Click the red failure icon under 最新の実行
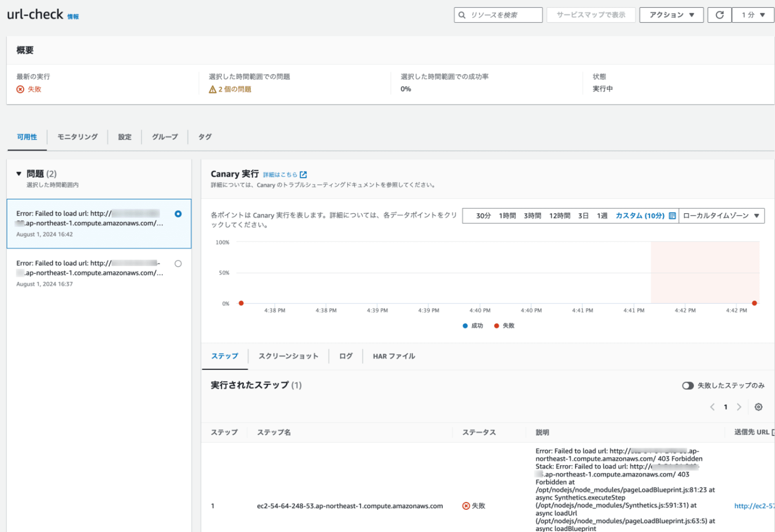Image resolution: width=775 pixels, height=532 pixels. click(x=20, y=89)
